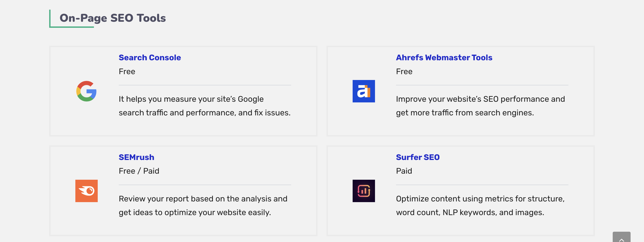Screen dimensions: 644x242
Task: Select the On-Page SEO Tools heading
Action: tap(112, 17)
